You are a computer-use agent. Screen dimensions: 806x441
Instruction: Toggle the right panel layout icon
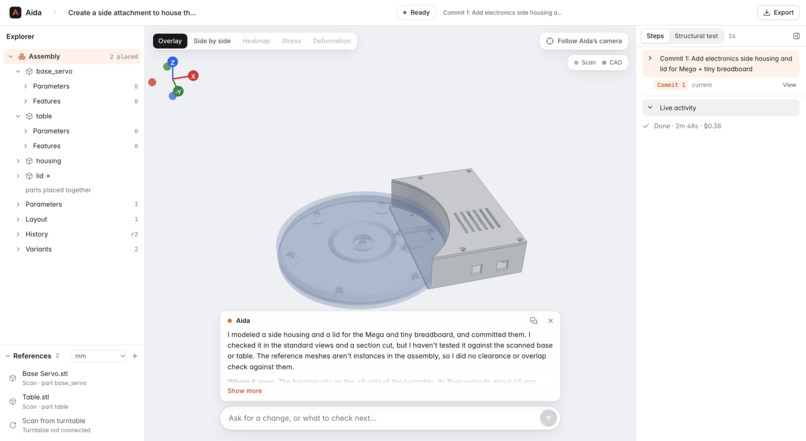click(x=796, y=36)
